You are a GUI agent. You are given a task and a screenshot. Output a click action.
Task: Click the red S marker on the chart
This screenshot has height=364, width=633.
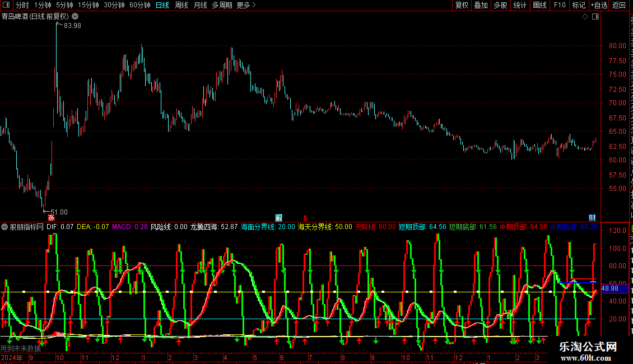click(305, 218)
